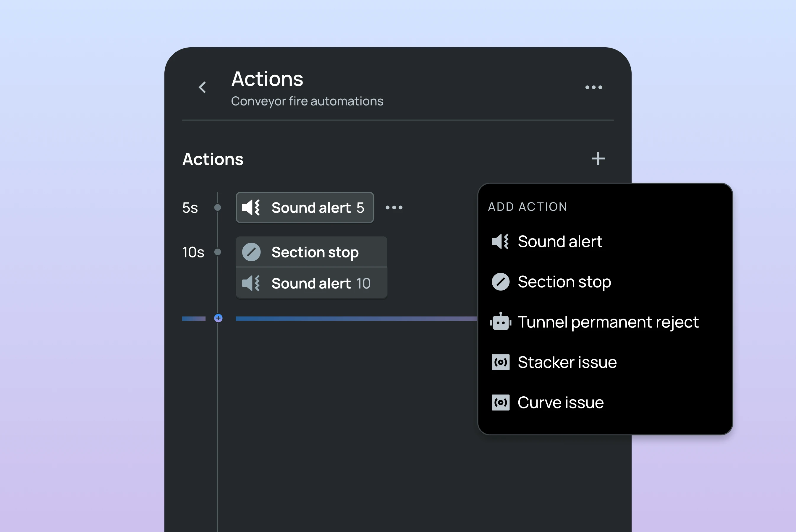The width and height of the screenshot is (796, 532).
Task: Click the gradient insertion bar on timeline
Action: 353,319
